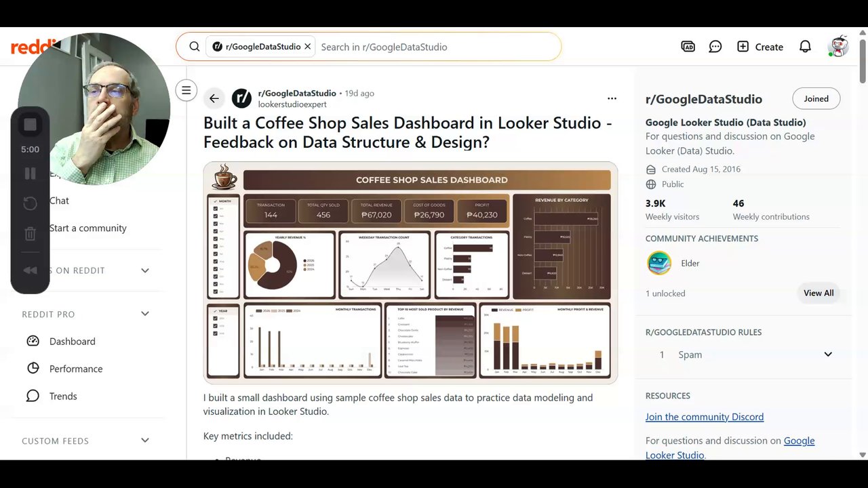Click the Create post button
The height and width of the screenshot is (488, 868).
click(760, 47)
